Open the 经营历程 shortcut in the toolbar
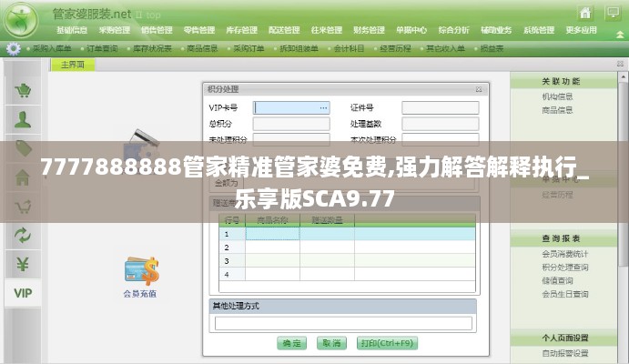 [x=396, y=48]
